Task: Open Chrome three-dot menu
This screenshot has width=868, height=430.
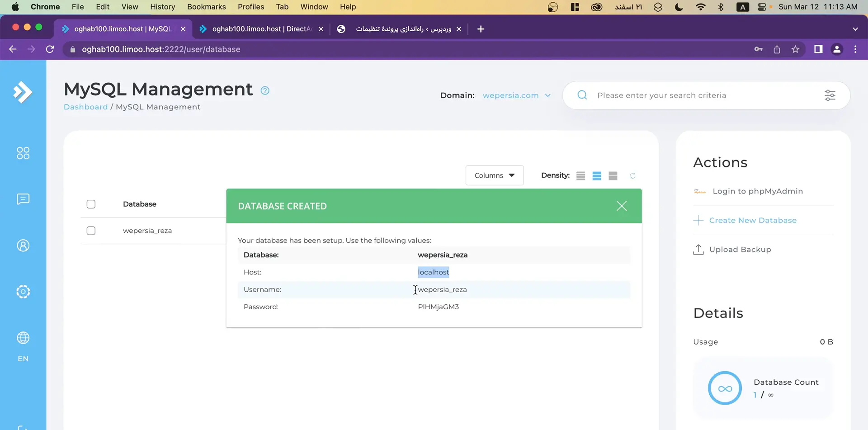Action: [x=855, y=49]
